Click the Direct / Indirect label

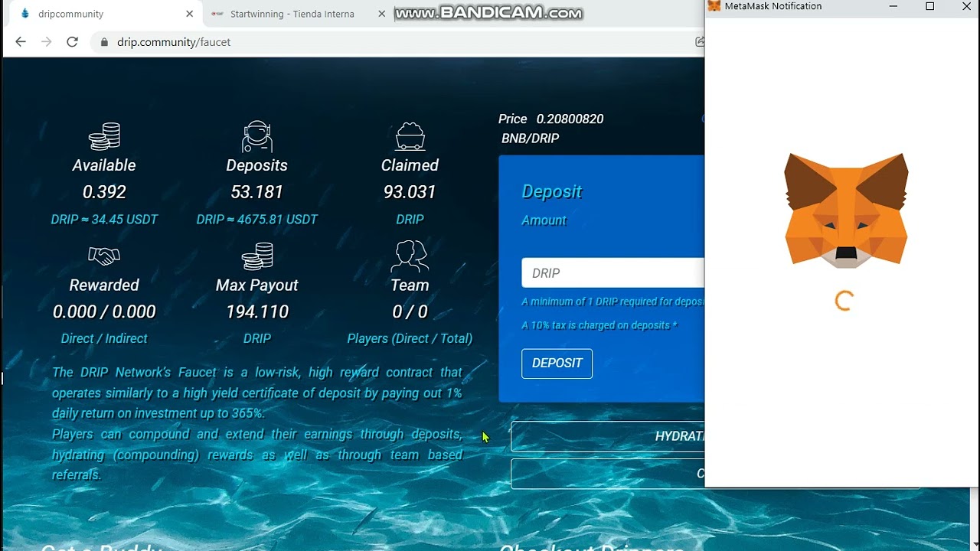pyautogui.click(x=104, y=338)
